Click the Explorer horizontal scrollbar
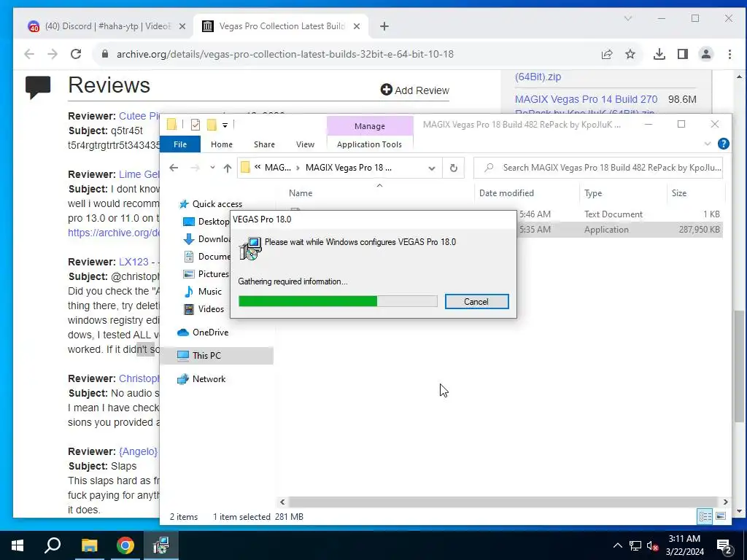This screenshot has width=747, height=560. (x=503, y=502)
